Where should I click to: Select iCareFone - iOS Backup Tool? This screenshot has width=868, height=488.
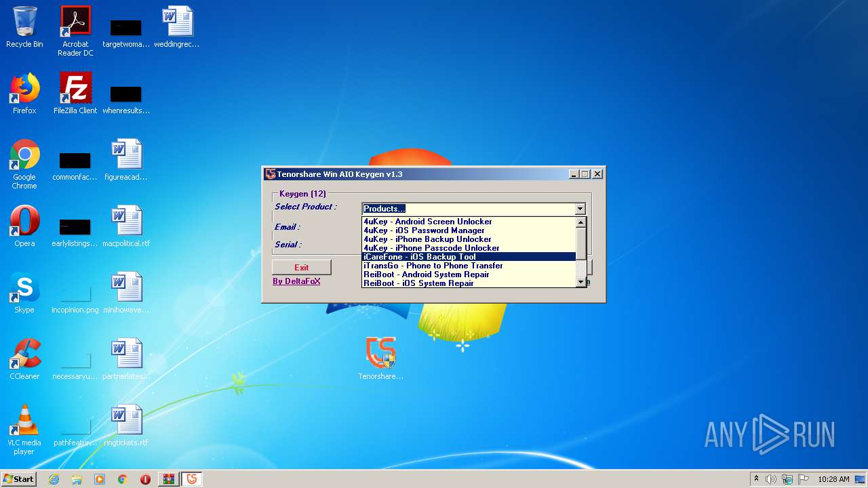[469, 257]
